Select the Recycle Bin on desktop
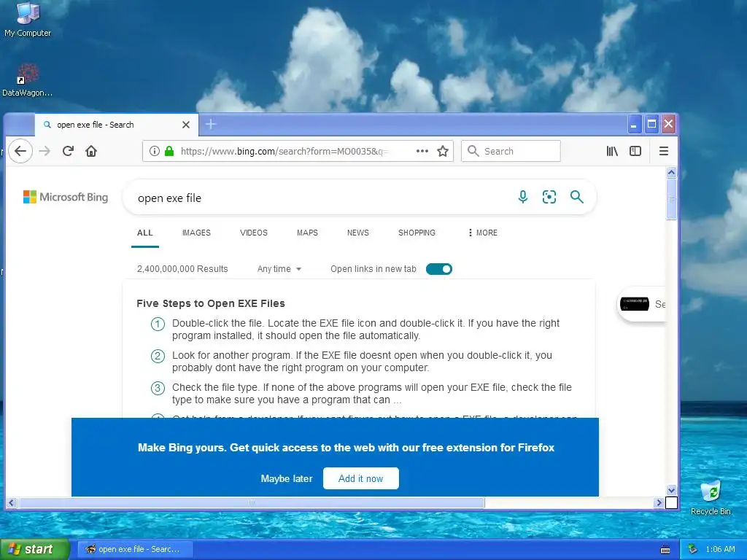 pos(711,498)
